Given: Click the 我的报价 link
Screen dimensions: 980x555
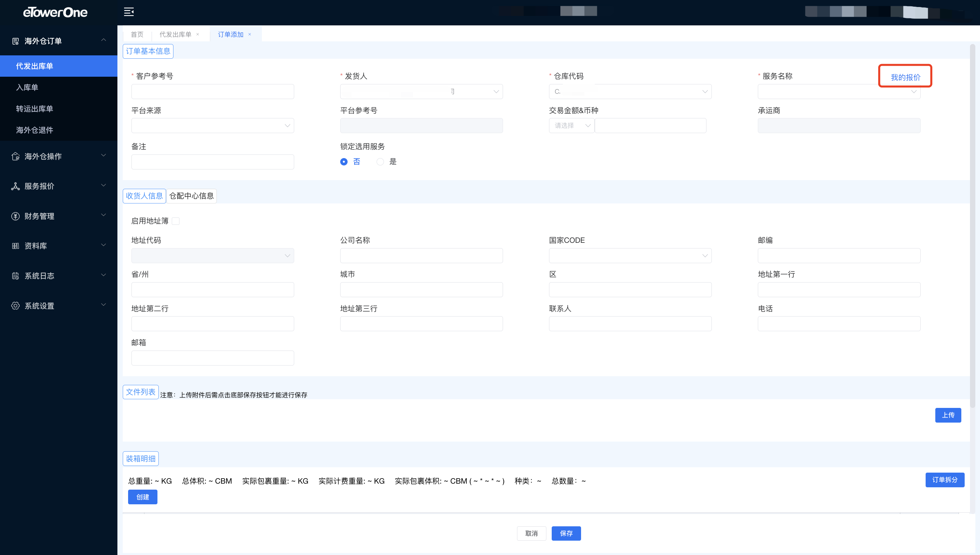Looking at the screenshot, I should pyautogui.click(x=905, y=77).
